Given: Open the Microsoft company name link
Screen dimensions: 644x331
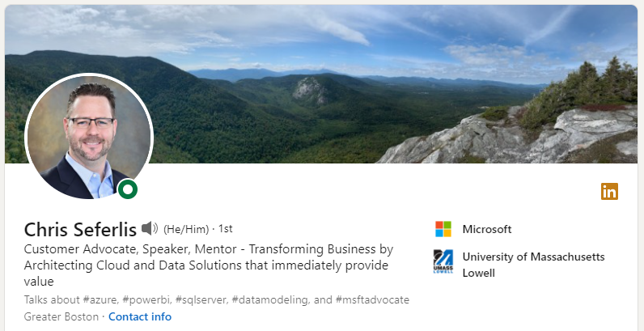Looking at the screenshot, I should [x=487, y=229].
